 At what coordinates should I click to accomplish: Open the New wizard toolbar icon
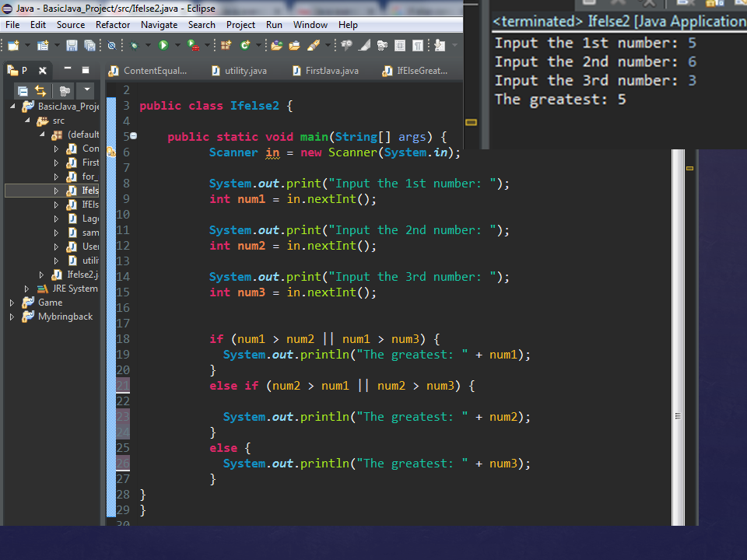(12, 45)
